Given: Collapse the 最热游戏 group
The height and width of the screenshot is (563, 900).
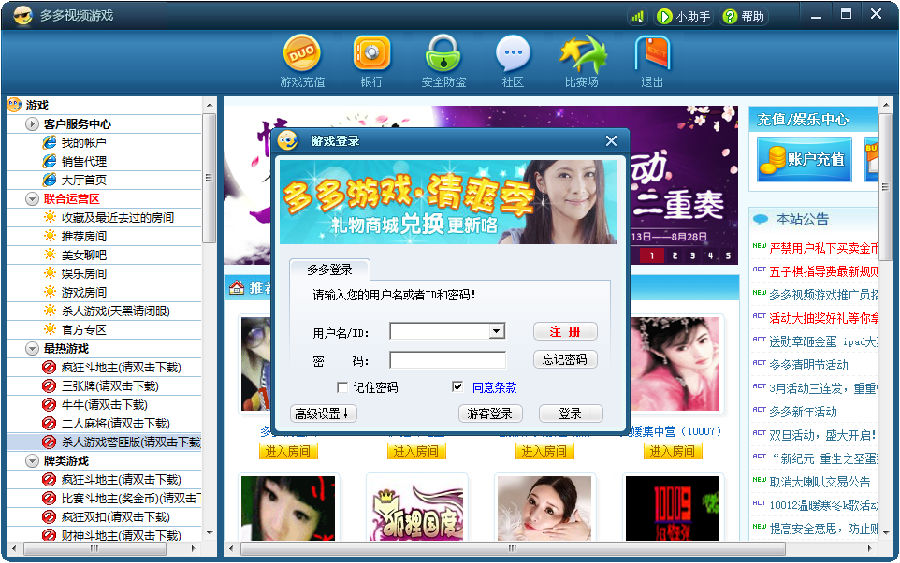Looking at the screenshot, I should [x=32, y=348].
